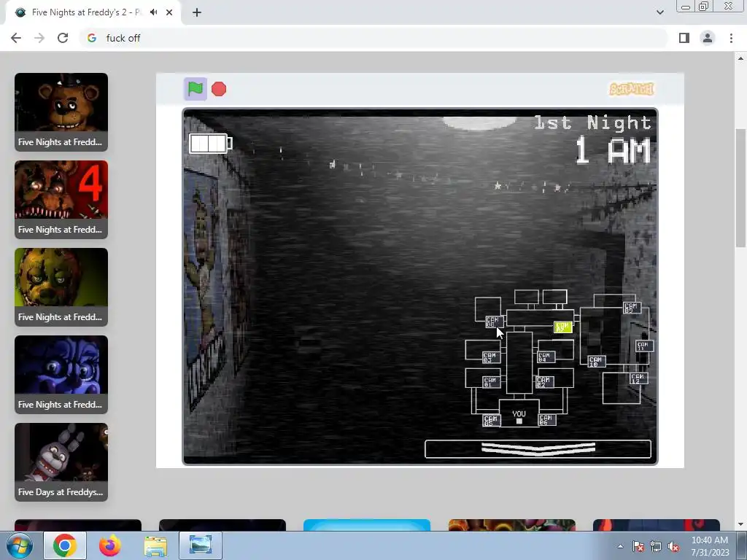
Task: Click the muted volume tray icon
Action: (x=673, y=547)
